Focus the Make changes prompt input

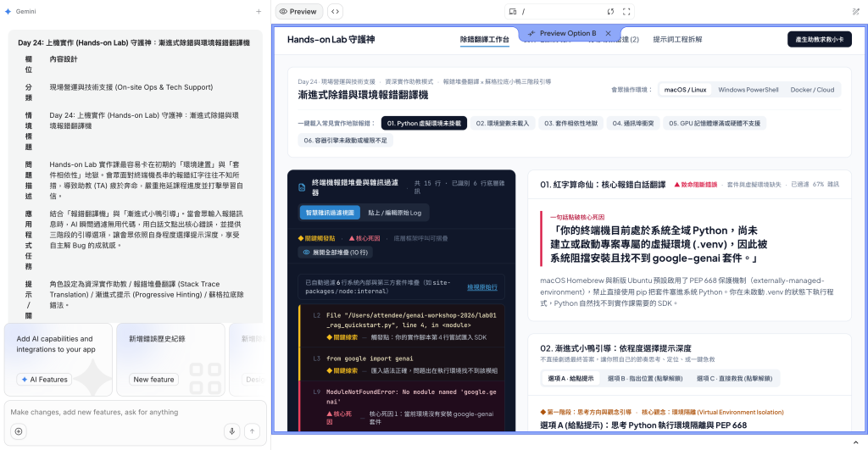(136, 413)
